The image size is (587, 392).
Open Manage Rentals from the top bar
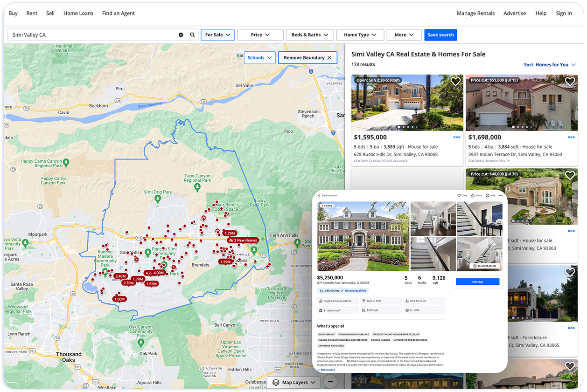point(475,13)
